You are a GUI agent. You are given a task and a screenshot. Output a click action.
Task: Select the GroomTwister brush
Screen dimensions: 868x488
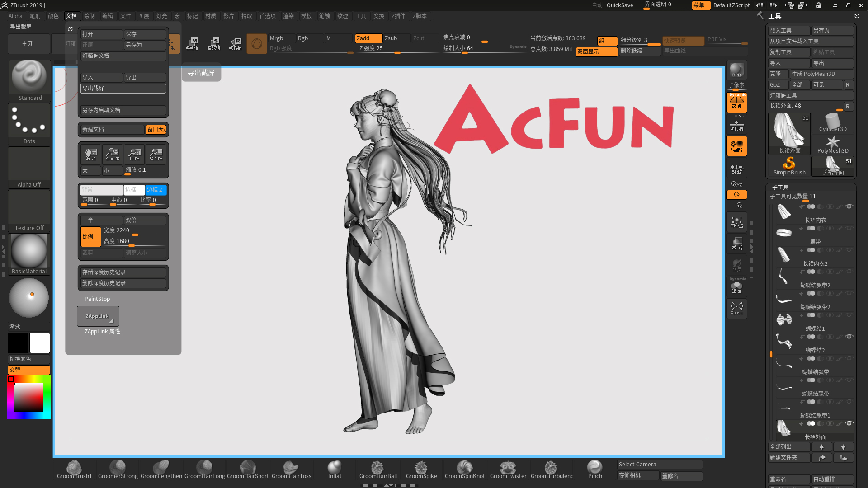tap(508, 469)
